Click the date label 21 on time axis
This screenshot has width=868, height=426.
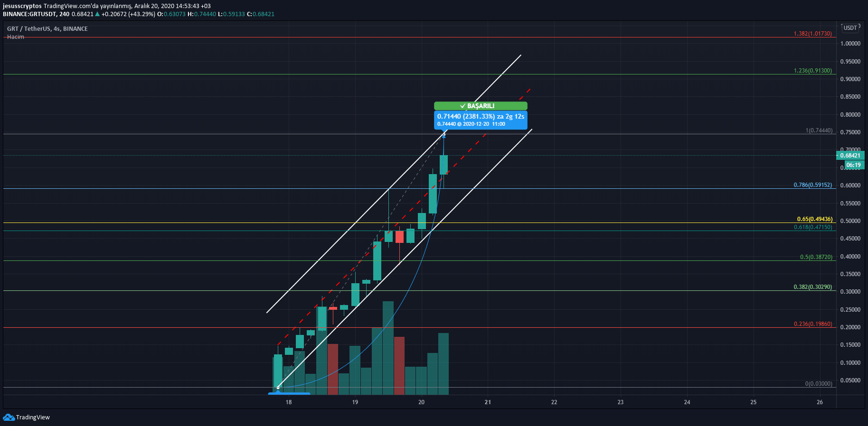(x=488, y=402)
